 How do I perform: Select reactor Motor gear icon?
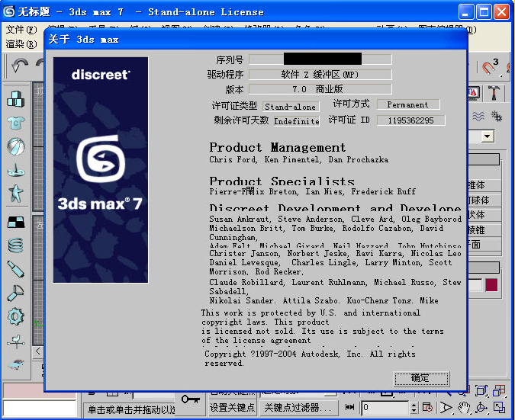(x=16, y=316)
